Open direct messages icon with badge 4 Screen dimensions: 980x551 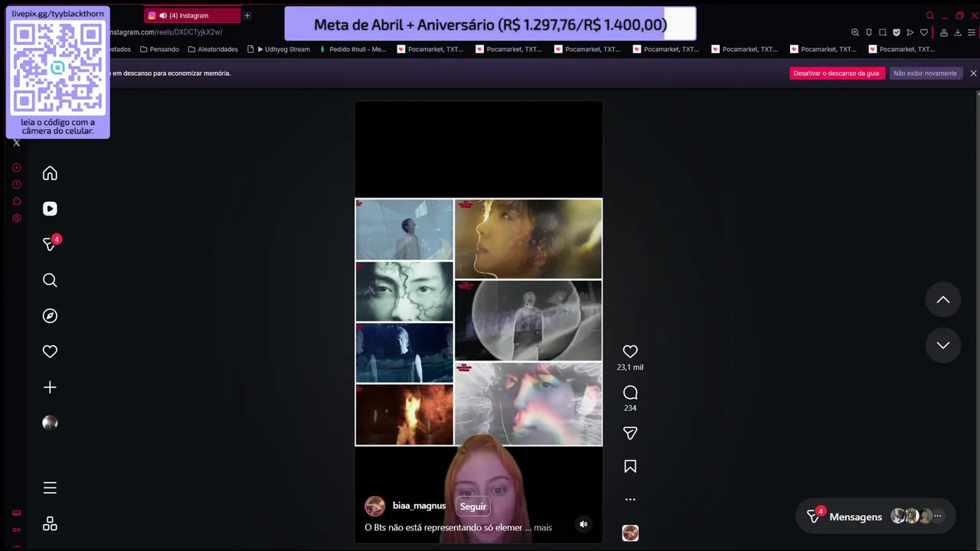click(x=50, y=244)
